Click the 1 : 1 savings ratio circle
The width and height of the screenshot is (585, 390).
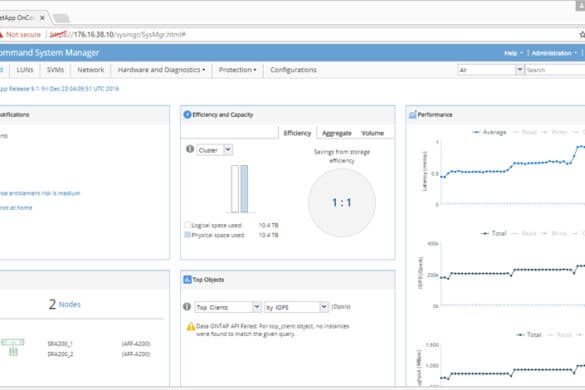point(342,202)
